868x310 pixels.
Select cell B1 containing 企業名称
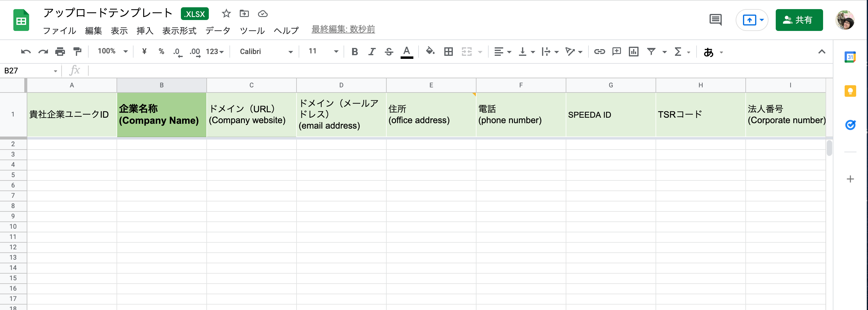coord(161,114)
